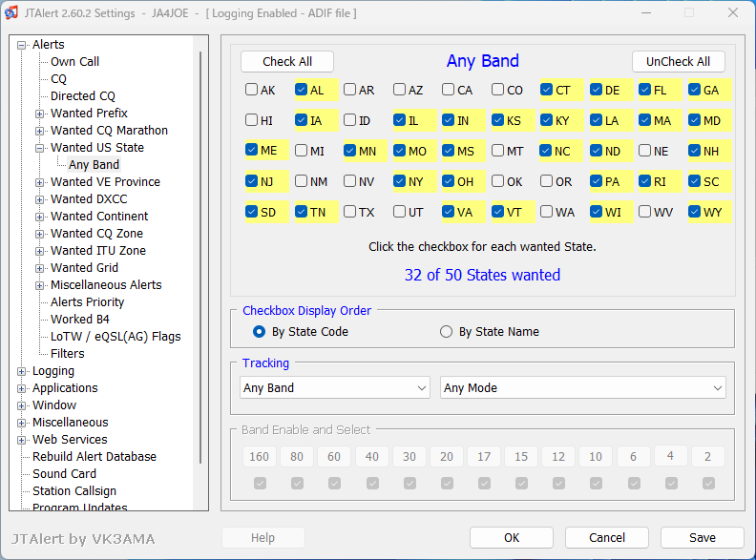Select Any Band under Wanted US State
This screenshot has width=756, height=560.
[94, 165]
